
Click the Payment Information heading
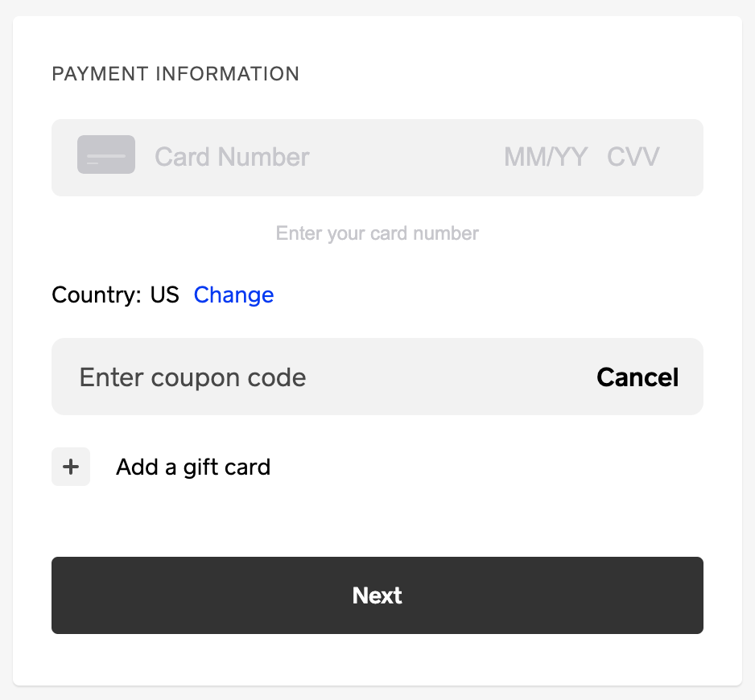(175, 74)
